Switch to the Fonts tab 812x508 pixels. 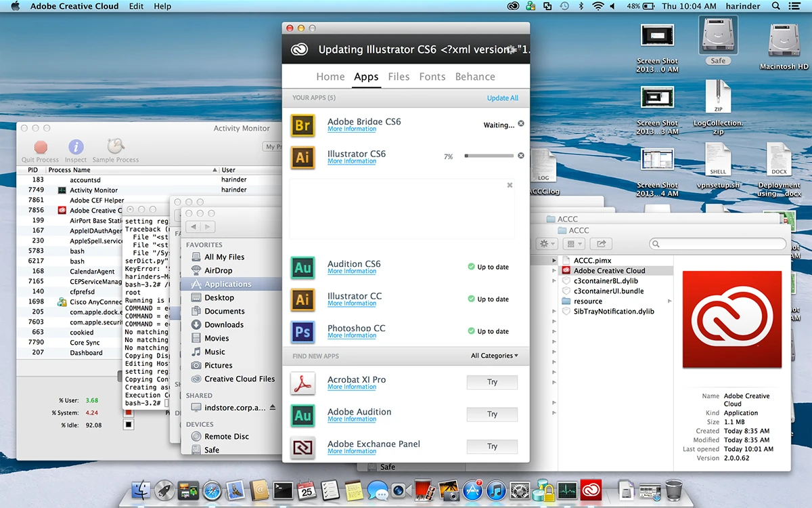431,77
